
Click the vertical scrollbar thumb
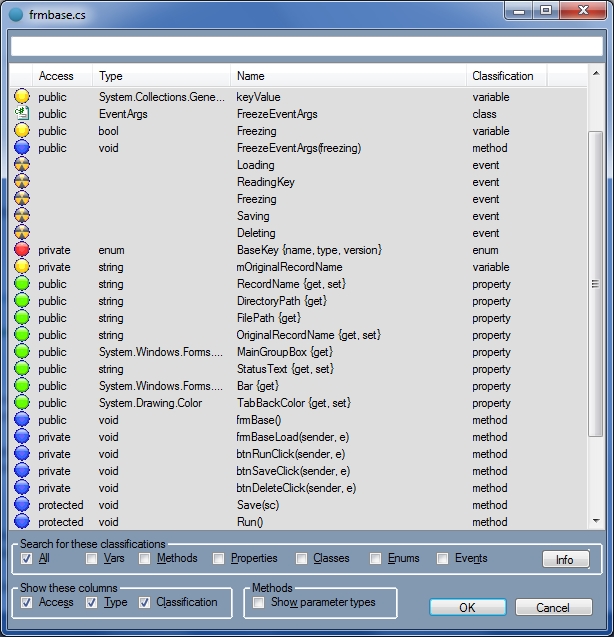coord(596,284)
